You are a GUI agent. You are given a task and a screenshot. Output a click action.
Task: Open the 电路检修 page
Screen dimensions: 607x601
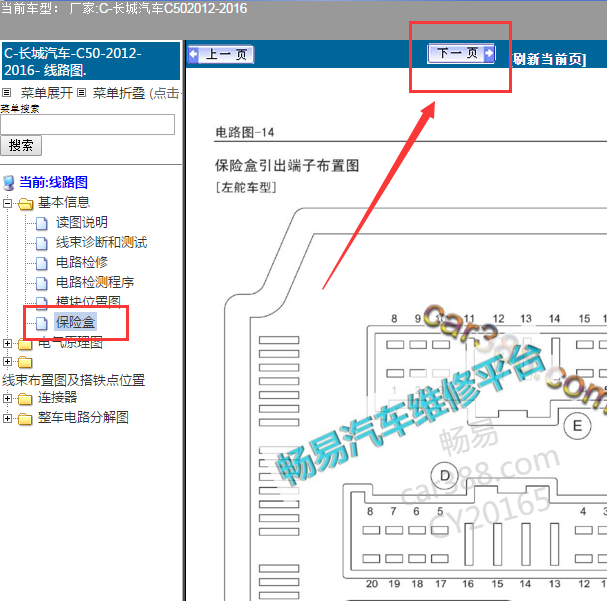[82, 262]
